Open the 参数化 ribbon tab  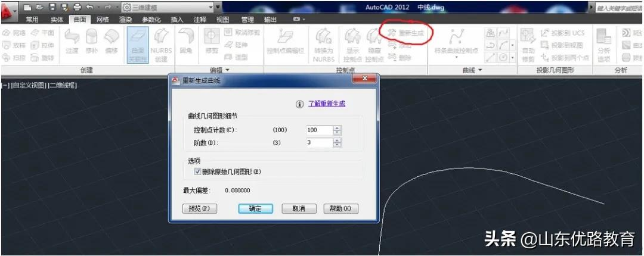pos(151,19)
